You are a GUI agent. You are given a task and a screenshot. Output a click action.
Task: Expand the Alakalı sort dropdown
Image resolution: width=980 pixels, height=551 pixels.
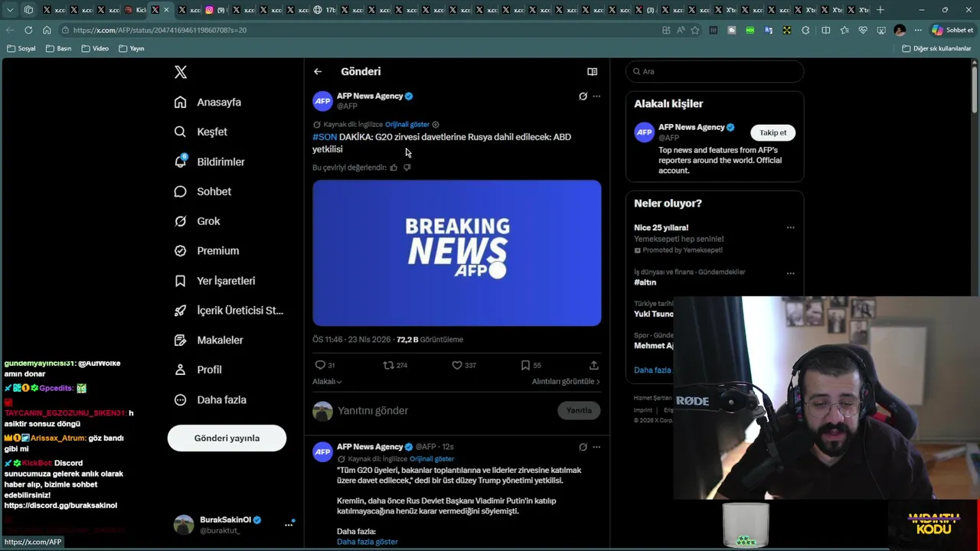[x=327, y=381]
